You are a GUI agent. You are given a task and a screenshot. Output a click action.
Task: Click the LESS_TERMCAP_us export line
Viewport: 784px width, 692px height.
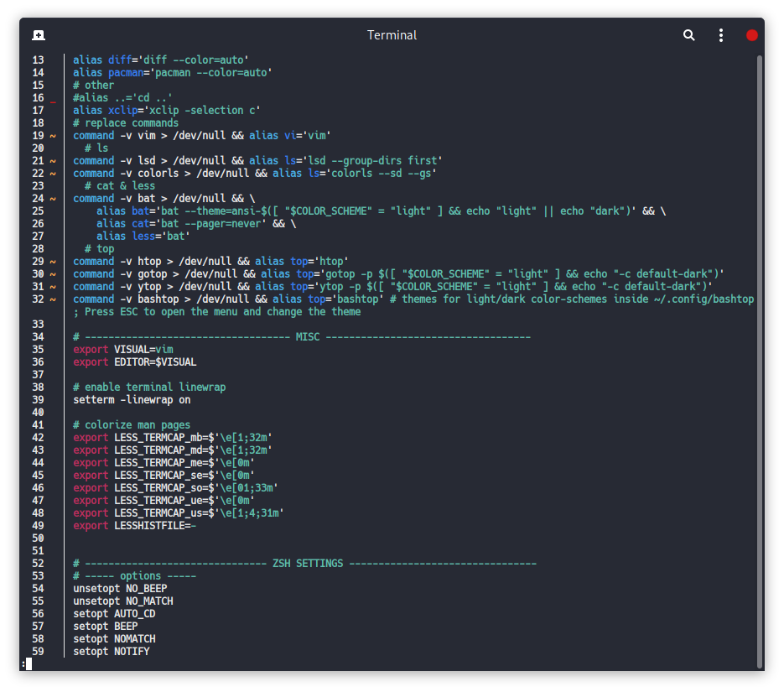[x=179, y=513]
